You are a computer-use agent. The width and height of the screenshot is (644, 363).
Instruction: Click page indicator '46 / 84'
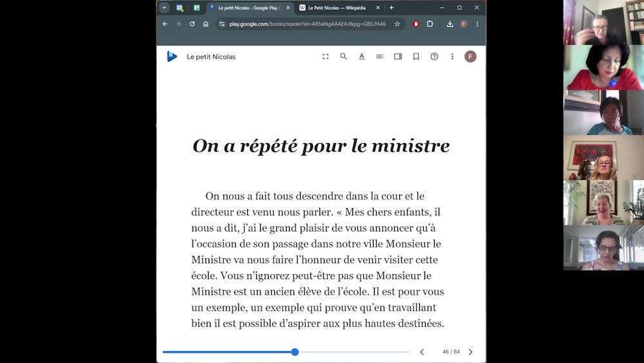coord(451,352)
